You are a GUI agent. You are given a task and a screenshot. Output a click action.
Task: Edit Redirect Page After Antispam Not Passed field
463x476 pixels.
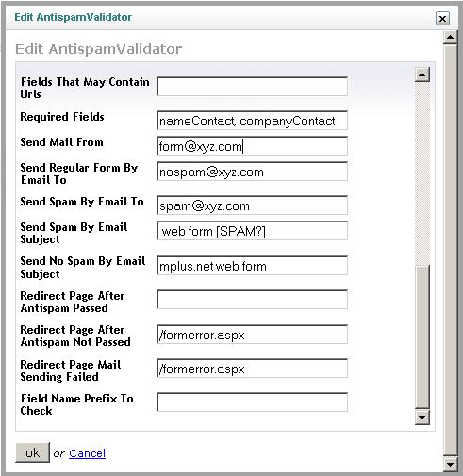(252, 335)
